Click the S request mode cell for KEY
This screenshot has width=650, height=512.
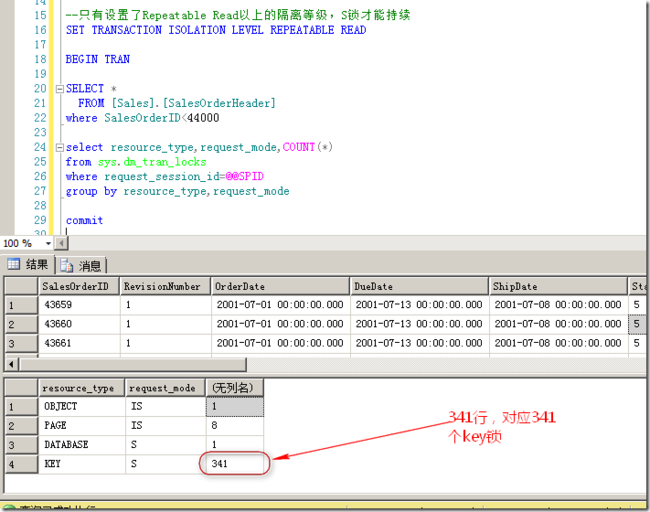(x=165, y=463)
